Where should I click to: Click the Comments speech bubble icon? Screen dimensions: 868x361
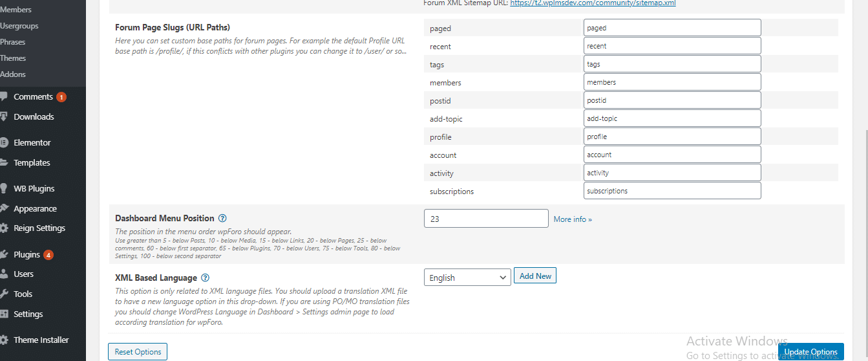point(4,96)
